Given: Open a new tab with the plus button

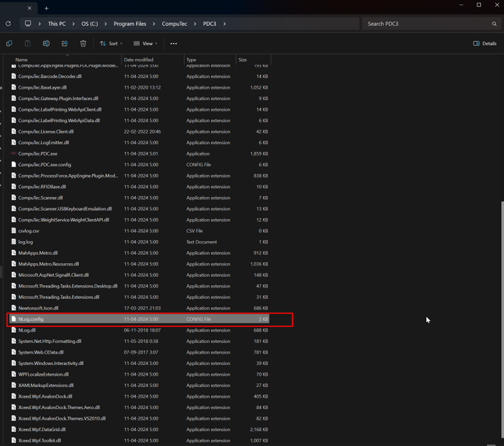Looking at the screenshot, I should pyautogui.click(x=46, y=8).
